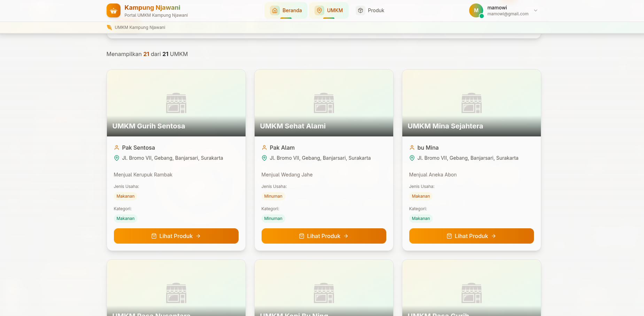Viewport: 644px width, 316px height.
Task: Click the map pin icon under Pak Sentosa
Action: (117, 158)
